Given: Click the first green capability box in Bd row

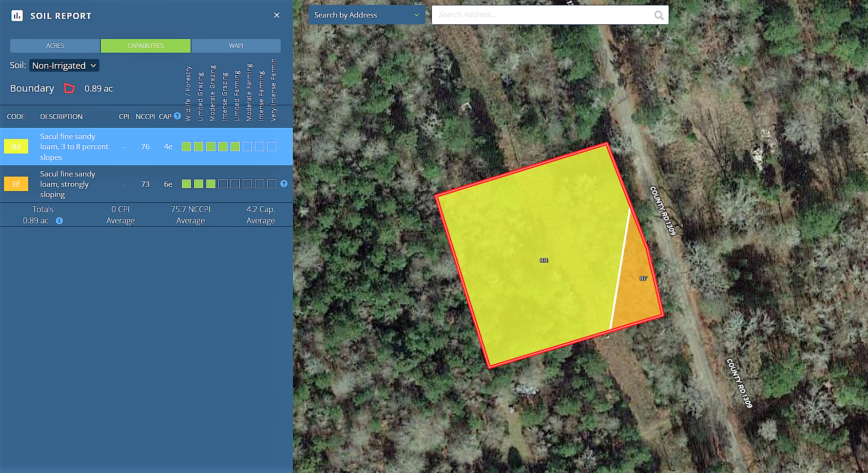Looking at the screenshot, I should click(x=186, y=146).
